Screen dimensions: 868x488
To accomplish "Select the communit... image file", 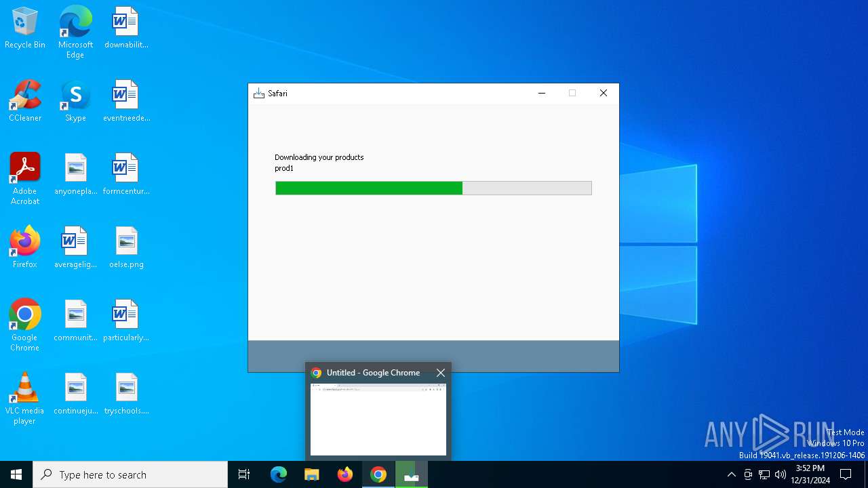I will point(75,321).
